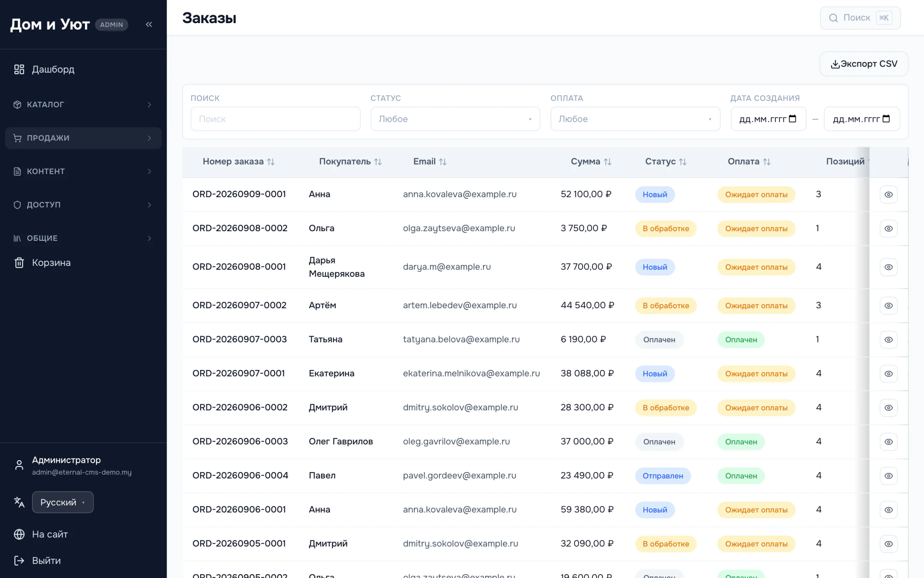This screenshot has height=578, width=924.
Task: Click the Выйти logout icon
Action: tap(19, 561)
